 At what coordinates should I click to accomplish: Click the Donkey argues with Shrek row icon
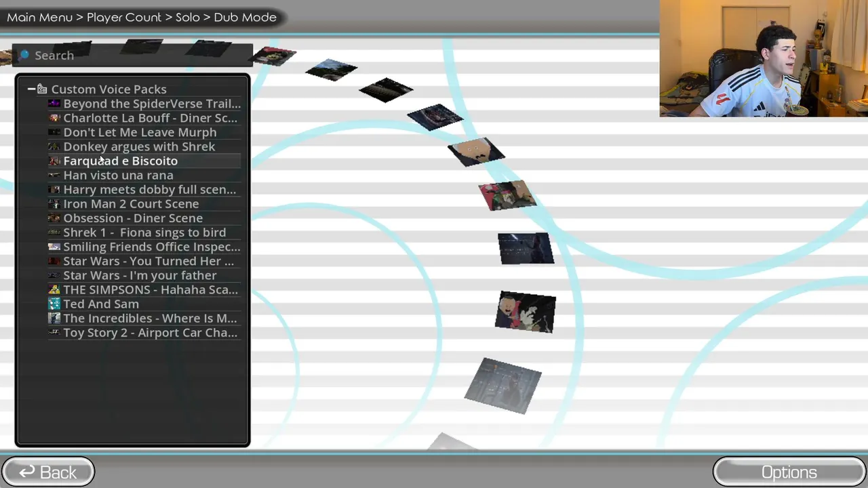click(x=54, y=146)
